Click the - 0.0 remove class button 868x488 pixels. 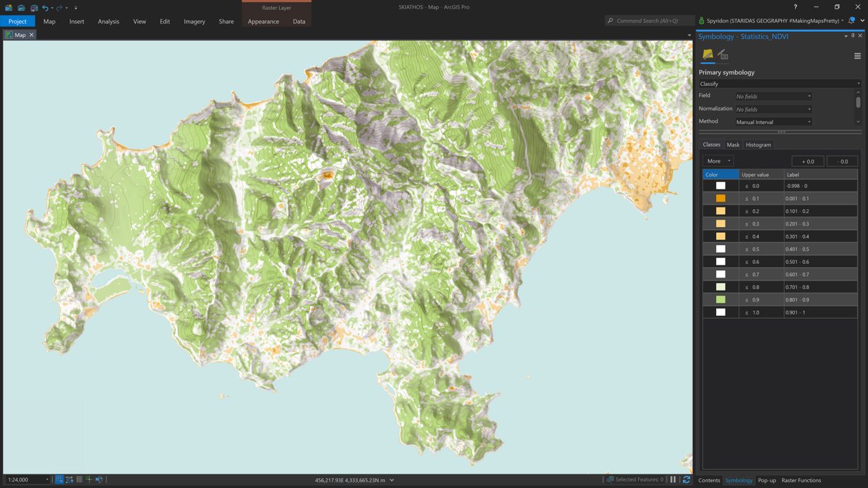click(842, 161)
